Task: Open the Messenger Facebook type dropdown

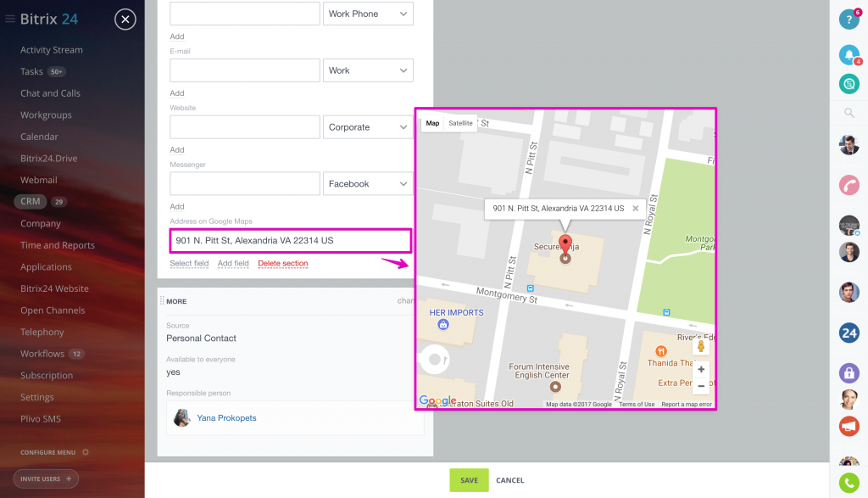Action: pos(368,183)
